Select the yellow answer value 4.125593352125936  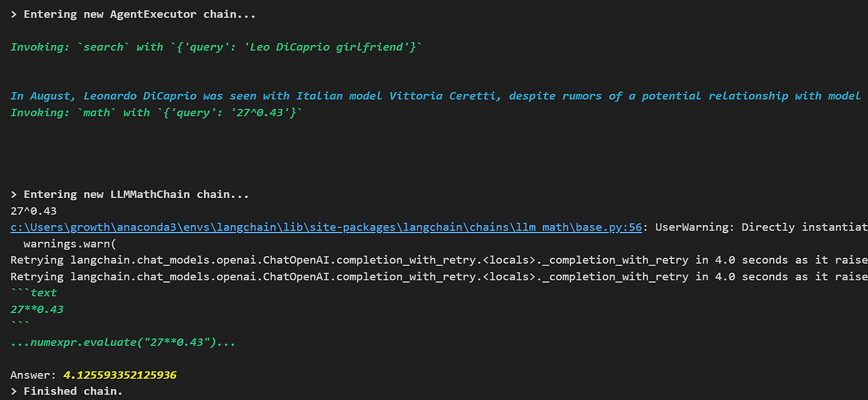119,375
